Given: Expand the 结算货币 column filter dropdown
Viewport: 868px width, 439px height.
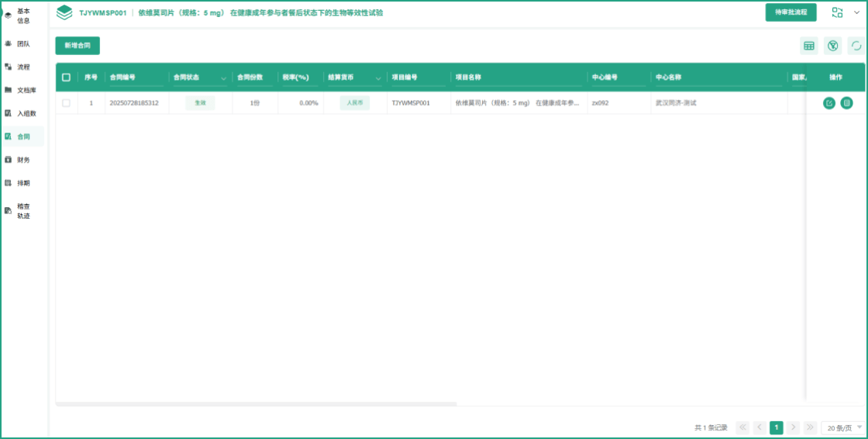Looking at the screenshot, I should [379, 78].
